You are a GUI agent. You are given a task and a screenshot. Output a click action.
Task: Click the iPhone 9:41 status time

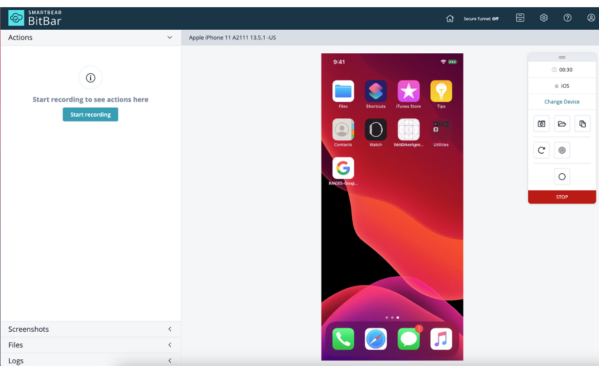pos(339,62)
